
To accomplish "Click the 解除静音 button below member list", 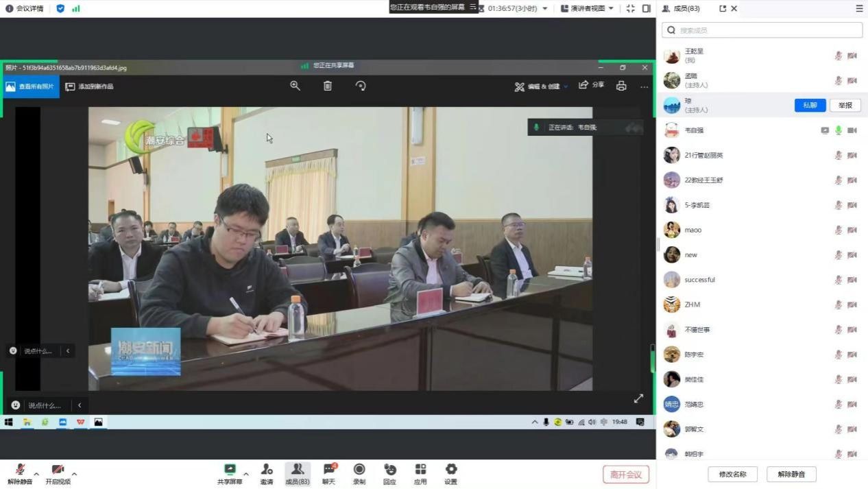I will (x=791, y=474).
